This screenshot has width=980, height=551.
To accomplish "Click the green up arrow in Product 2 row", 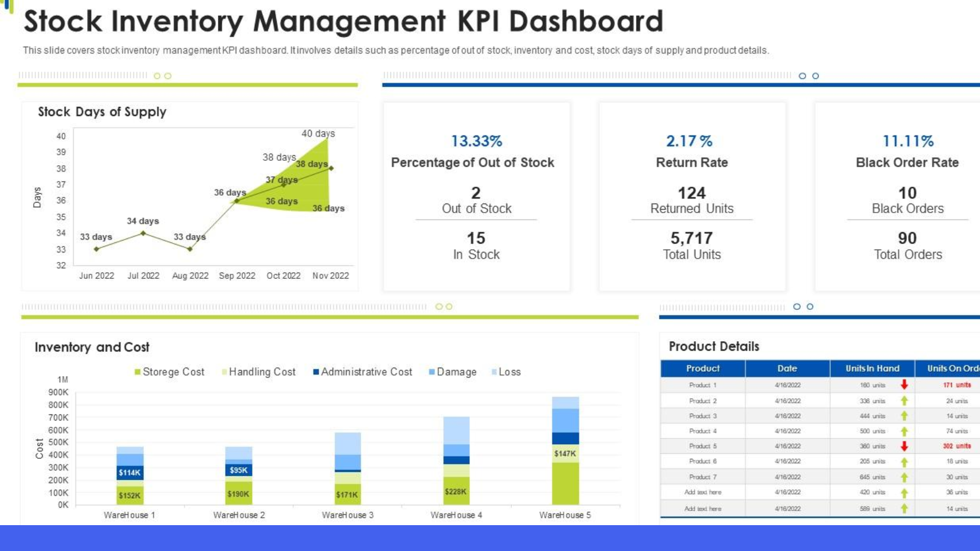I will pos(904,401).
